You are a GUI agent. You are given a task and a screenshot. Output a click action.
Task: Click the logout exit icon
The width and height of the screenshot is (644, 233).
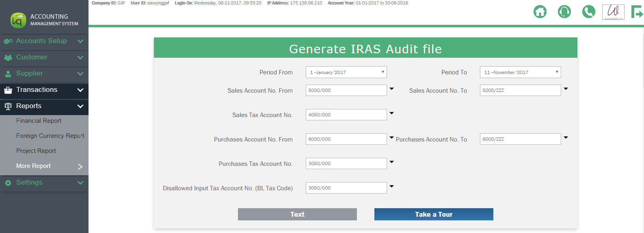[x=637, y=12]
